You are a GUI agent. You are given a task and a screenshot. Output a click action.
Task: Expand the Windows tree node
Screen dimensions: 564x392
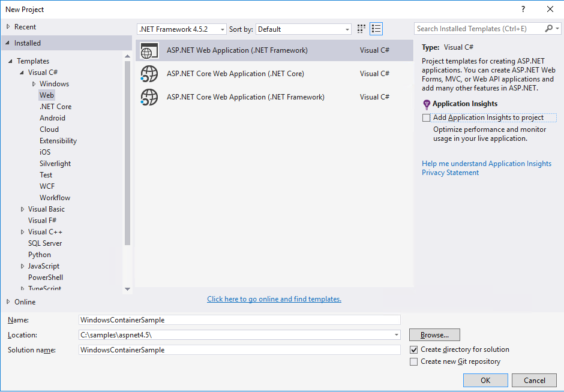34,84
